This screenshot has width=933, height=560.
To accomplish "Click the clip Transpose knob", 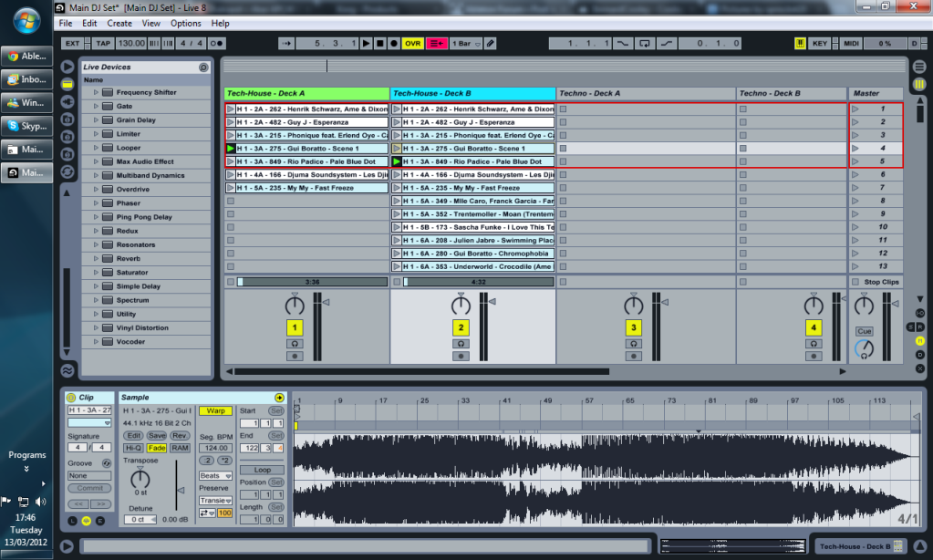I will pos(140,478).
